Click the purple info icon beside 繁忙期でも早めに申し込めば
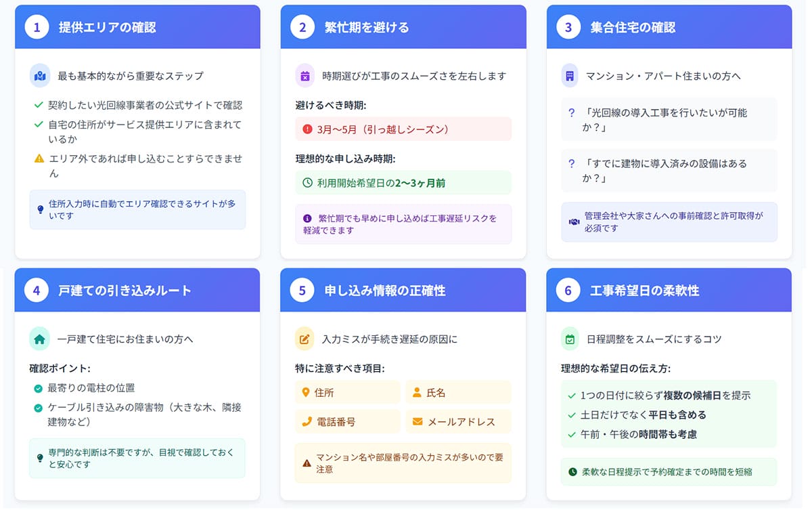Viewport: 812px width, 510px height. (x=308, y=218)
